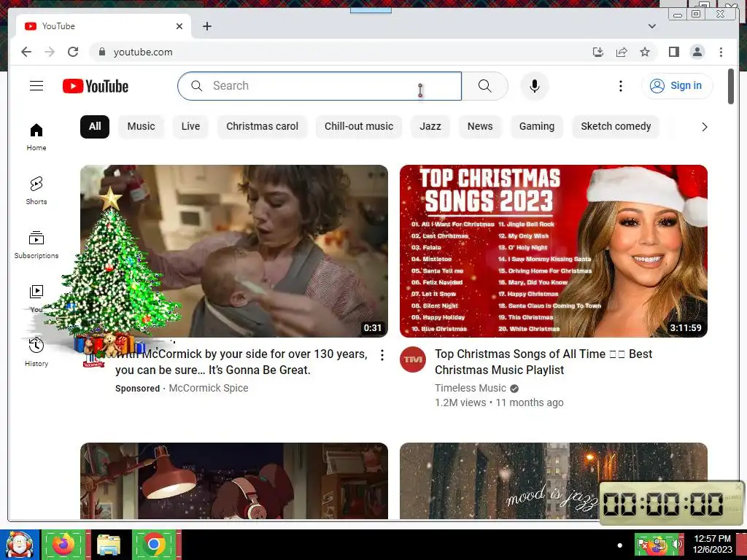Toggle Chrome side panel
Viewport: 747px width, 560px height.
coord(673,52)
